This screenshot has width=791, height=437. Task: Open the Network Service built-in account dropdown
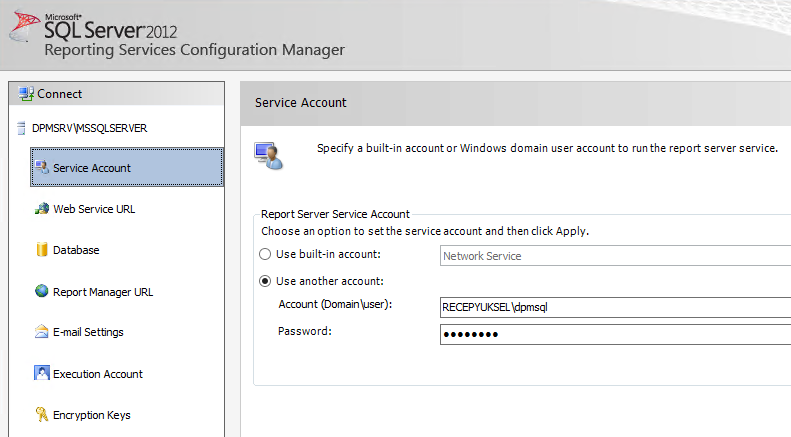615,256
